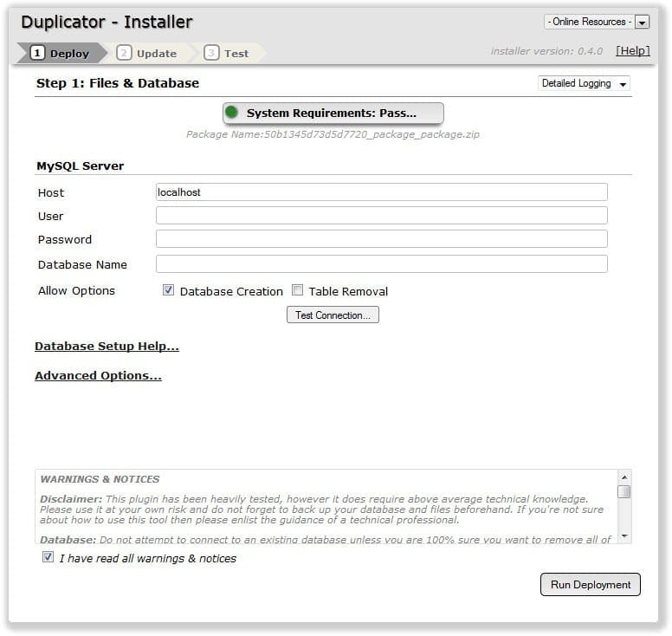Open Database Setup Help link
This screenshot has height=636, width=672.
coord(107,346)
